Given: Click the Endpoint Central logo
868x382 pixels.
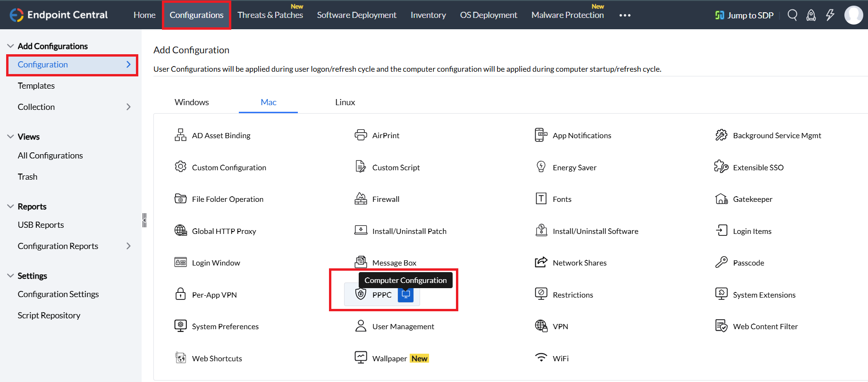Looking at the screenshot, I should click(x=59, y=15).
